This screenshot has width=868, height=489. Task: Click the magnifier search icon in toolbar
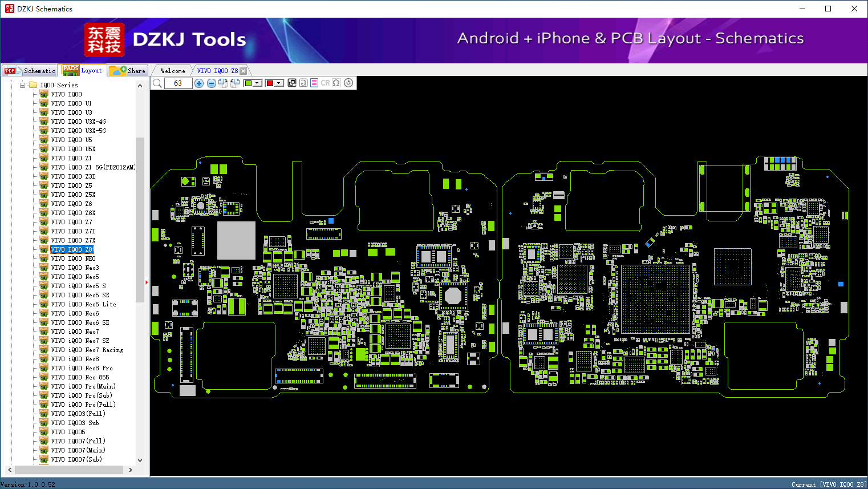157,83
